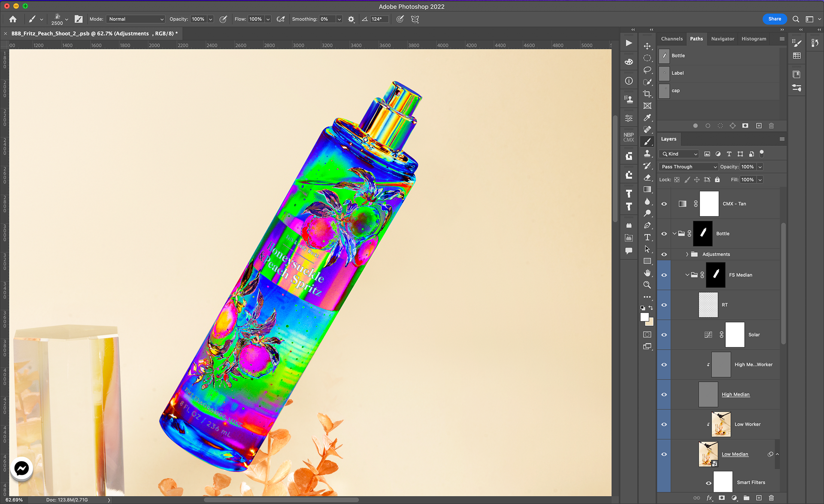The height and width of the screenshot is (504, 824).
Task: Select the Crop tool
Action: point(647,94)
